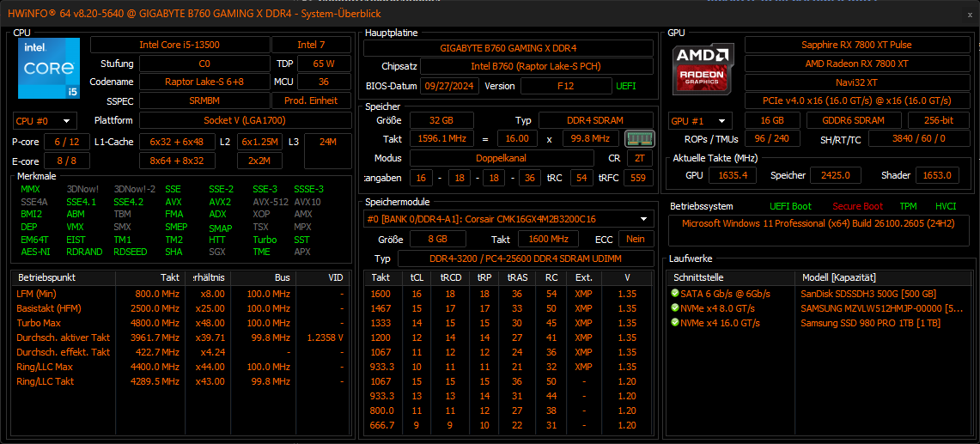Click the tRFC value 559
This screenshot has height=444, width=980.
coord(638,178)
